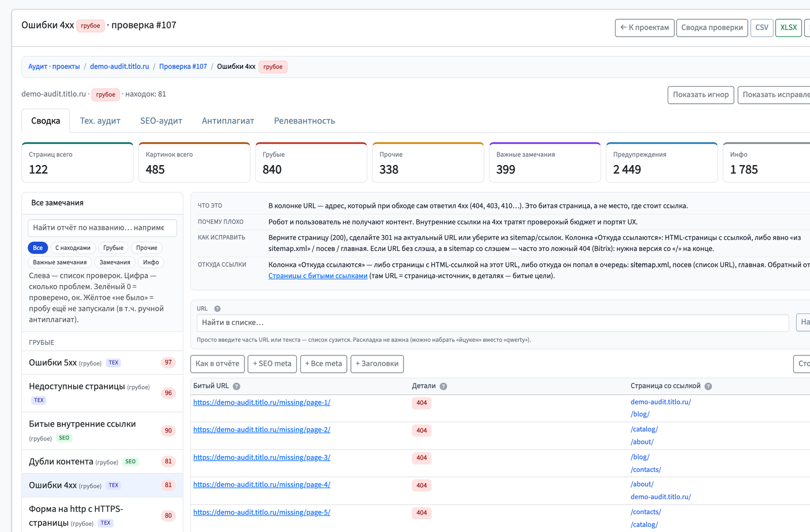
Task: Click the + SEO meta button
Action: pos(272,363)
